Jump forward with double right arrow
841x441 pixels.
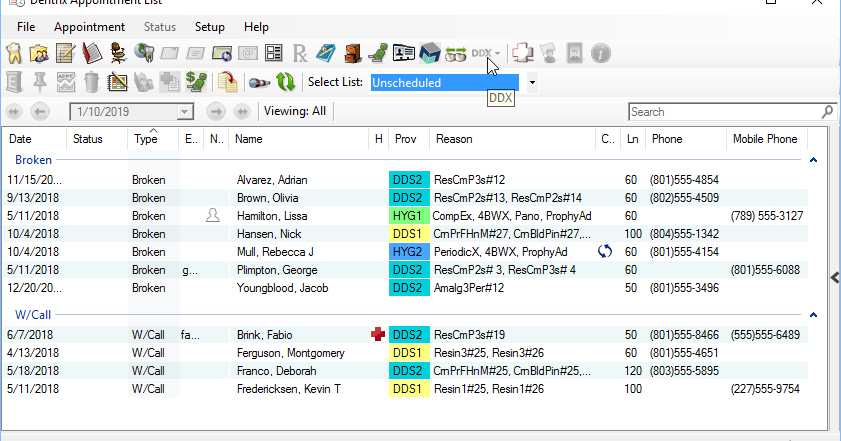click(242, 112)
